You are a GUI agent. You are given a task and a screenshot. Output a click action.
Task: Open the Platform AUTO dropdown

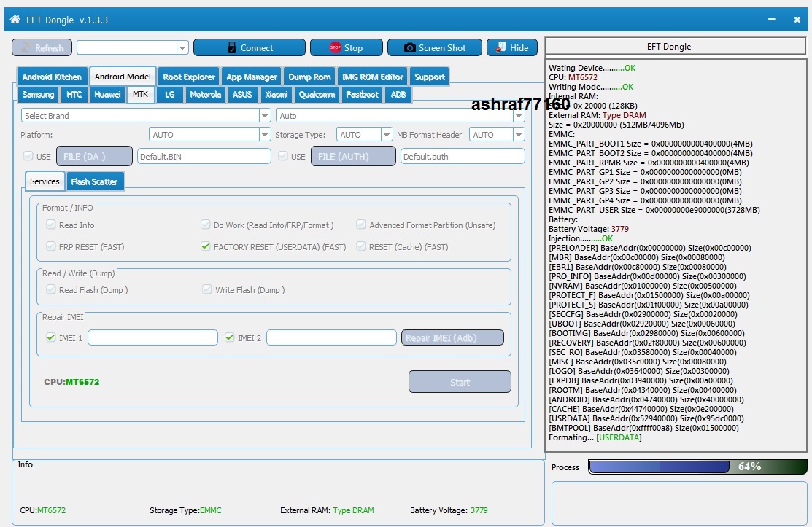[265, 134]
